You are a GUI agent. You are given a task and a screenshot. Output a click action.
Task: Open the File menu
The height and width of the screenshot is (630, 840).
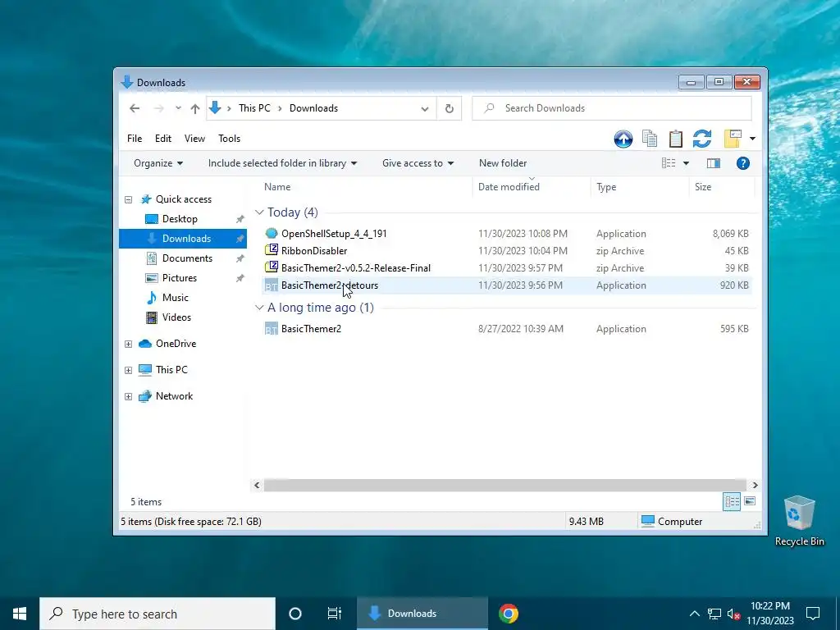tap(135, 138)
